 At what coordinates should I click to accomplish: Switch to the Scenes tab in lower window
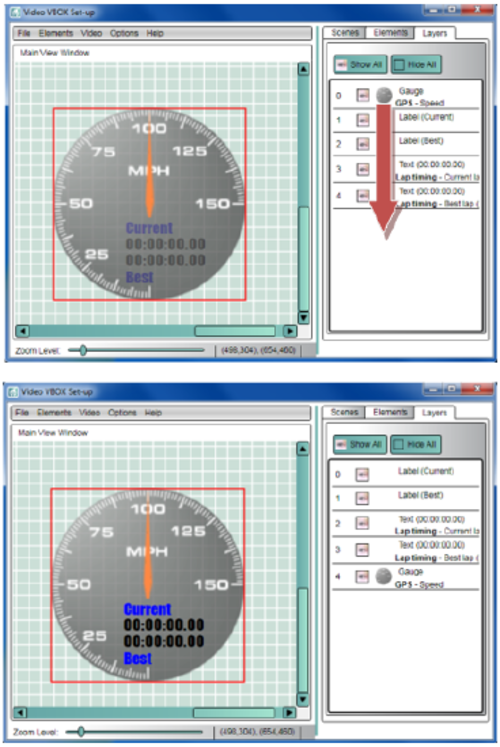tap(344, 412)
